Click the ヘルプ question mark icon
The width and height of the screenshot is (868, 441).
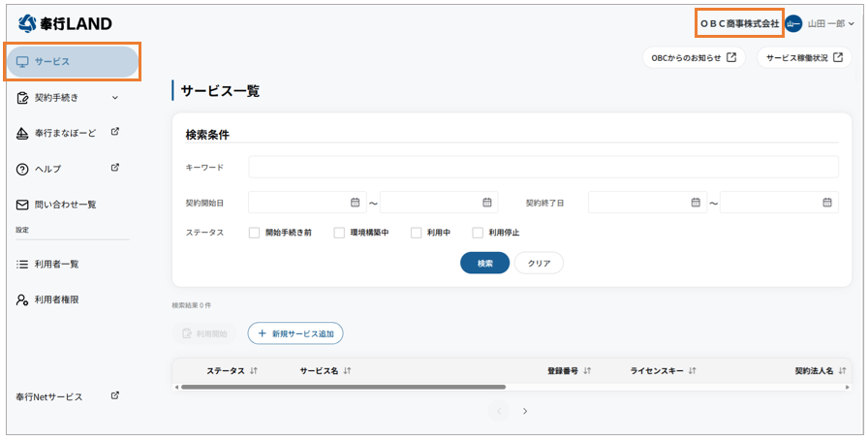[x=22, y=169]
